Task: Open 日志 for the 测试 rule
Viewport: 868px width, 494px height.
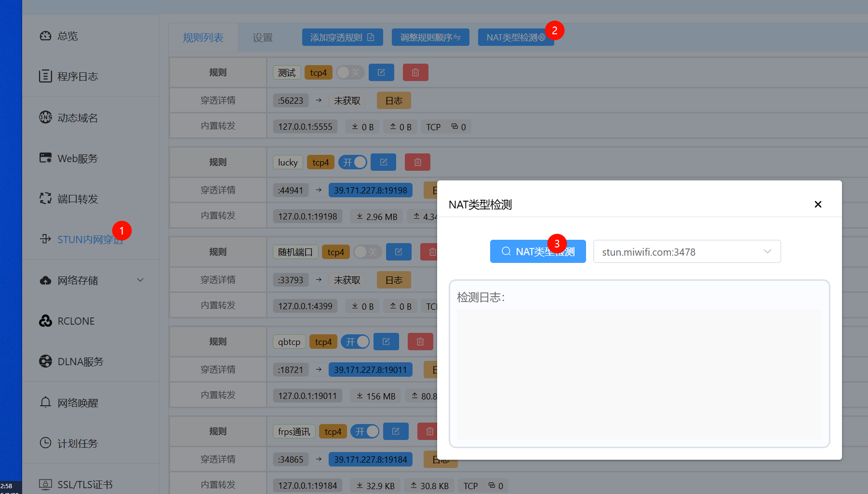Action: pyautogui.click(x=394, y=100)
